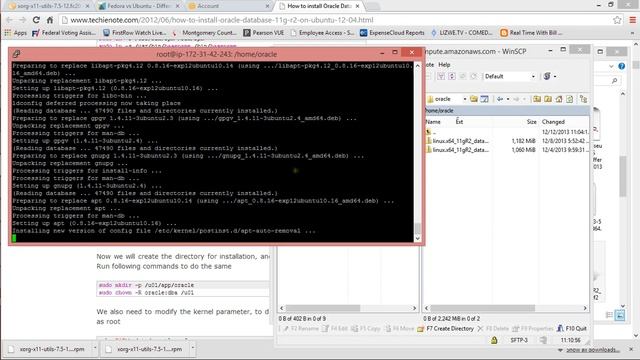The width and height of the screenshot is (640, 360).
Task: Click sudo mkdir -p /u01/app/oracle code line
Action: [147, 285]
